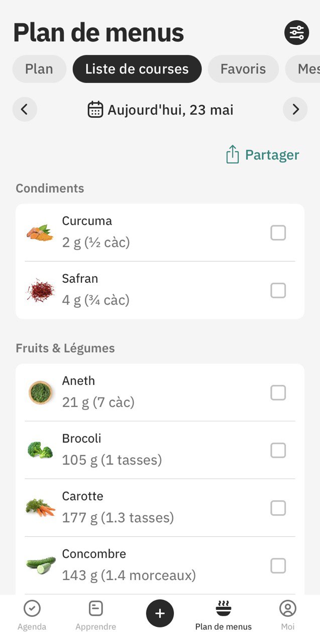Screen dimensions: 320x644
Task: Click Aujourd'hui, 23 mai date label
Action: (x=170, y=110)
